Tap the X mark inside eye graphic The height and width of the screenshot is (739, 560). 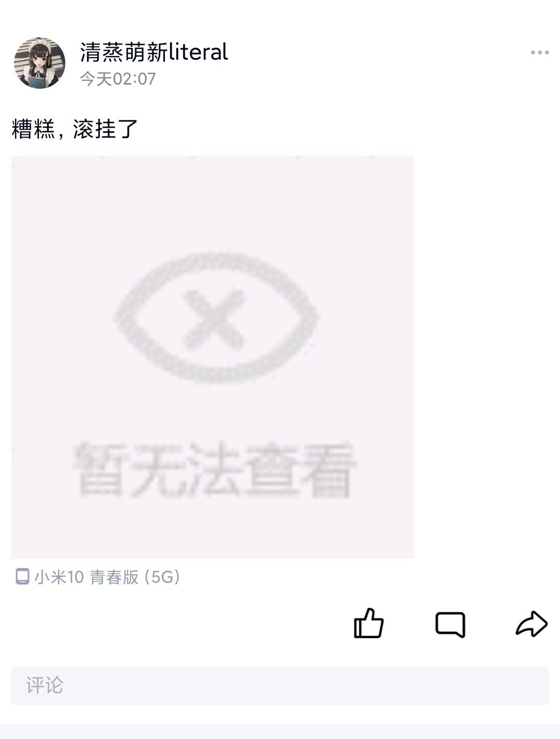(x=214, y=319)
